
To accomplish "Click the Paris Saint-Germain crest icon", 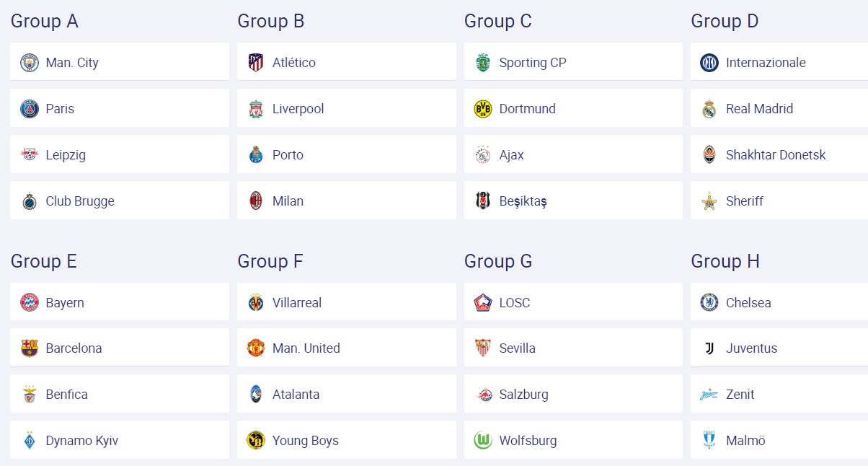I will click(x=30, y=109).
